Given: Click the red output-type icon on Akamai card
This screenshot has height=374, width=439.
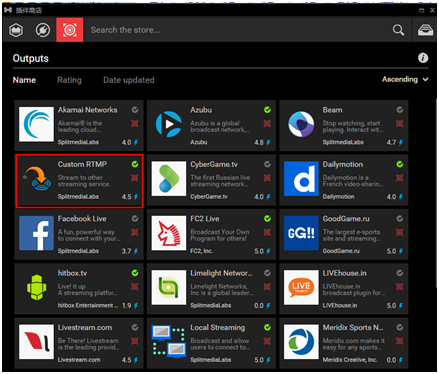Looking at the screenshot, I should pyautogui.click(x=135, y=123).
